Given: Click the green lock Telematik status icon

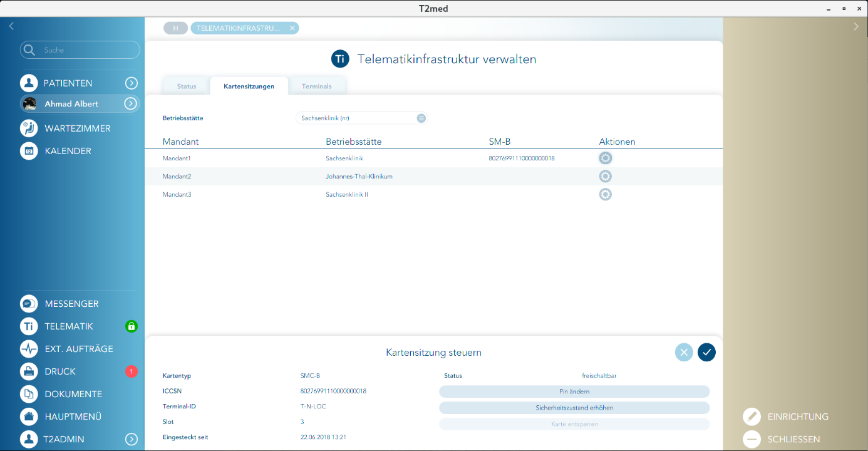Looking at the screenshot, I should [131, 326].
